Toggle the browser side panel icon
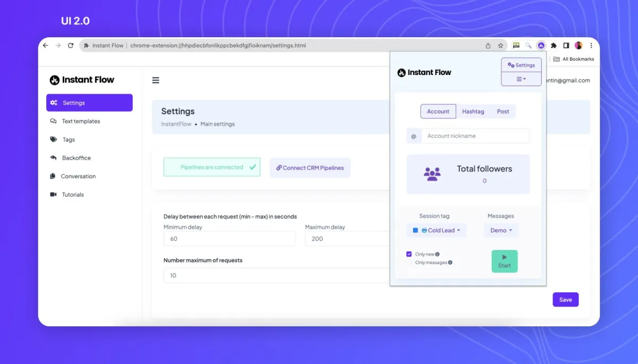 click(x=566, y=46)
